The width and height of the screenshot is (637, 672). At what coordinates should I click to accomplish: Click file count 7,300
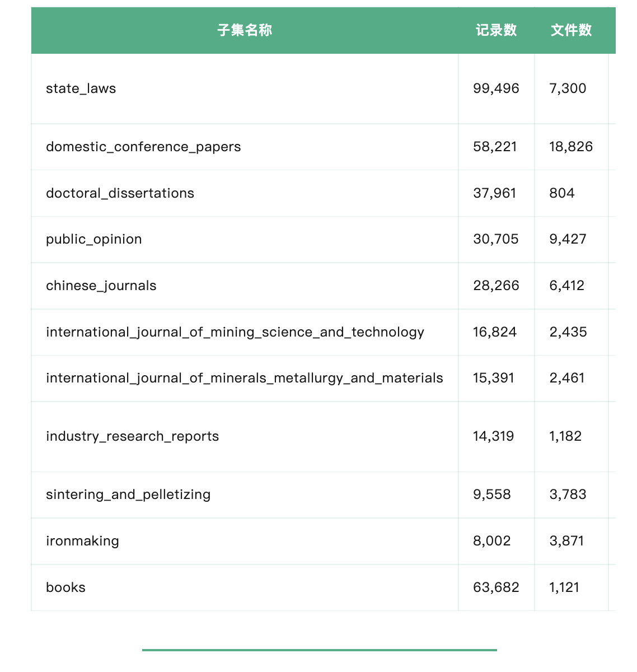568,88
